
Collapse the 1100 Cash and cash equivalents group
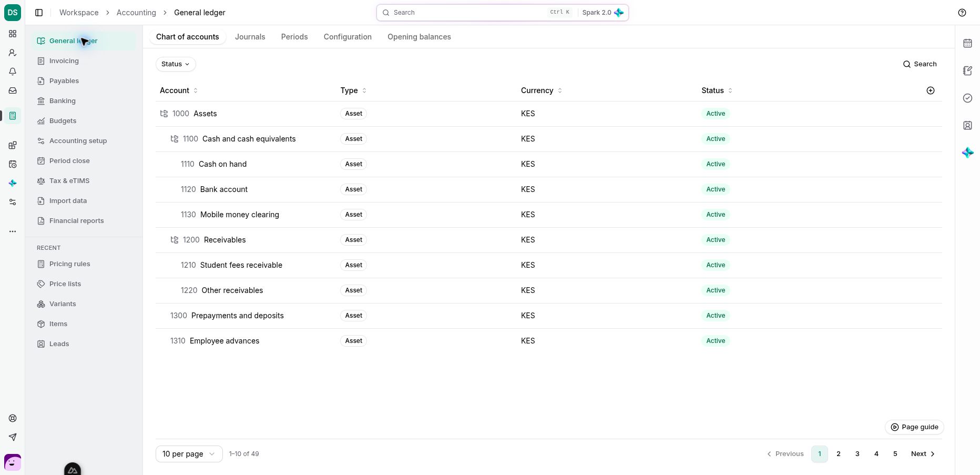(x=175, y=139)
